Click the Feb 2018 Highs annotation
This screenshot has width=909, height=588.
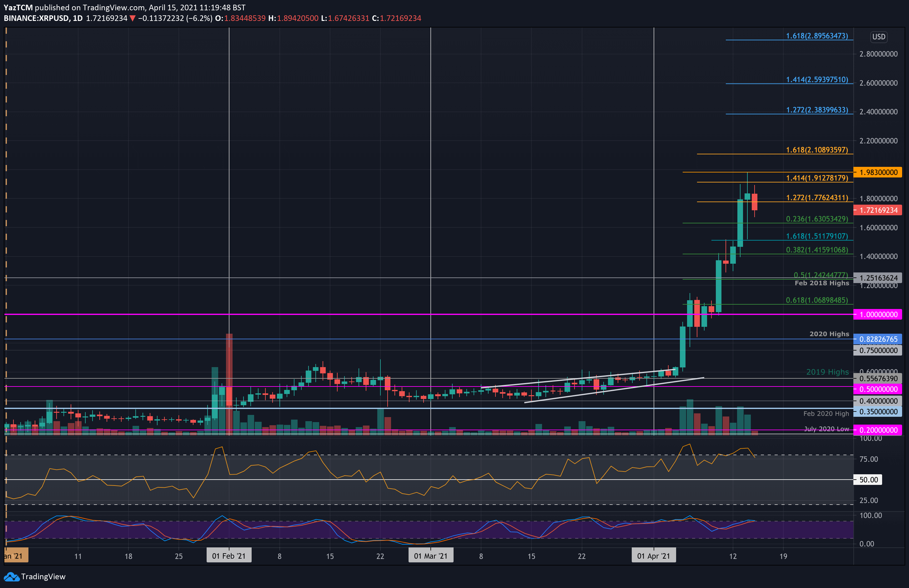click(821, 283)
